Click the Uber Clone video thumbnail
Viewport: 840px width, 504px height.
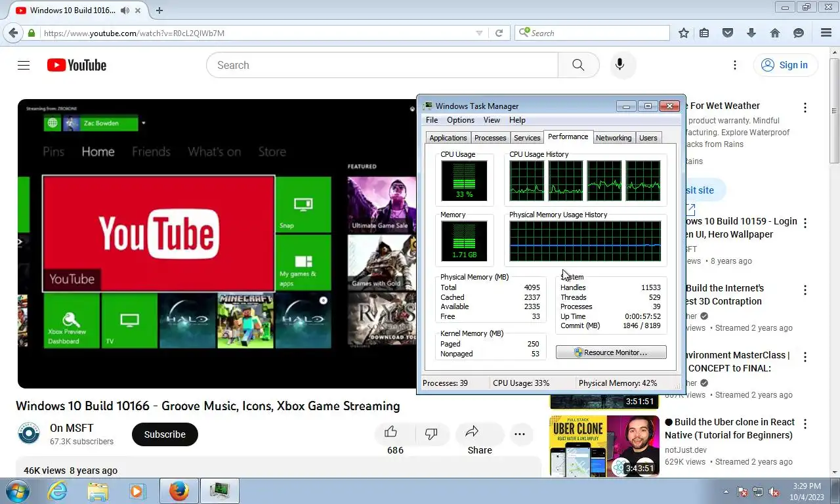[604, 446]
